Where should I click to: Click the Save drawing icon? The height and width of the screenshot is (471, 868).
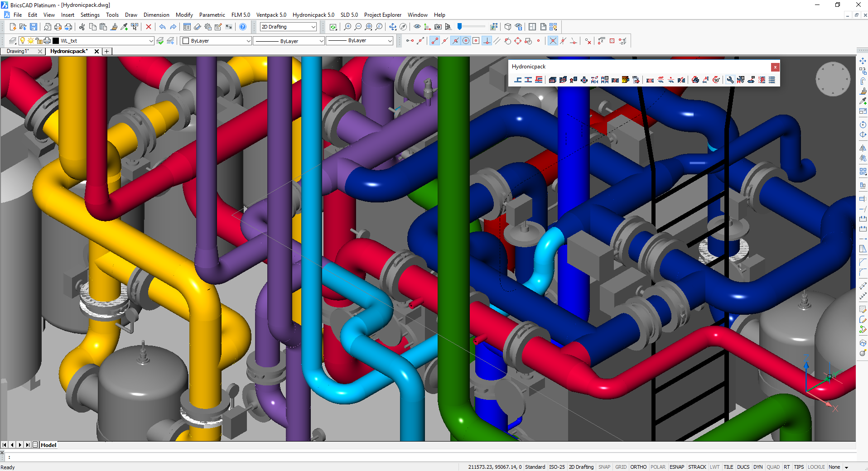[x=34, y=27]
